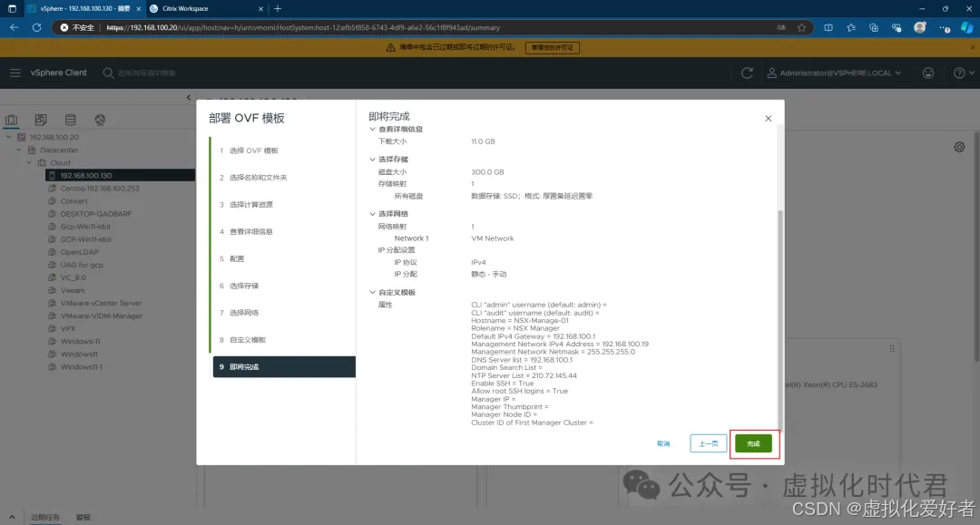
Task: Switch to Hosts and Clusters inventory view
Action: (11, 120)
